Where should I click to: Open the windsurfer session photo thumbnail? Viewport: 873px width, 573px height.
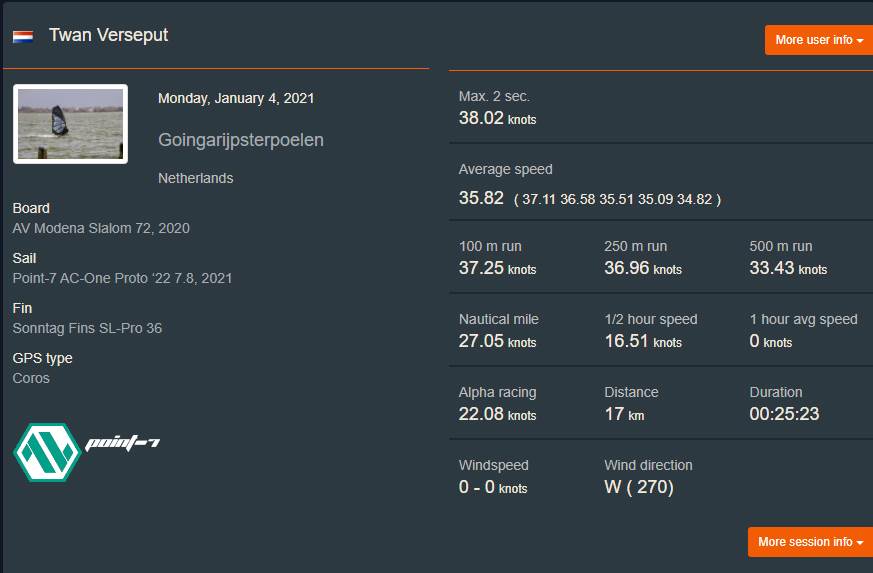70,124
